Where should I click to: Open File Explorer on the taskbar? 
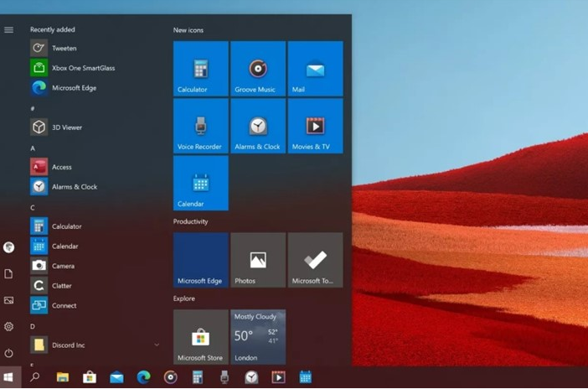coord(63,377)
